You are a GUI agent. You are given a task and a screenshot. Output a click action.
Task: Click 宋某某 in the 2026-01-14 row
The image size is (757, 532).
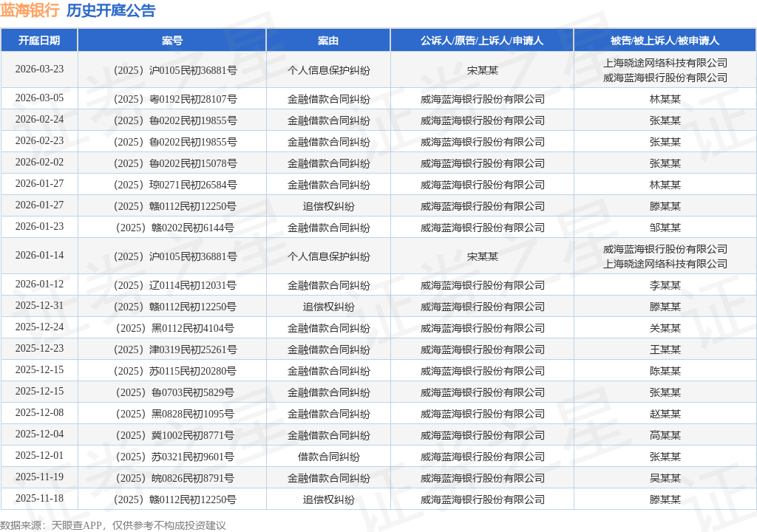click(482, 257)
